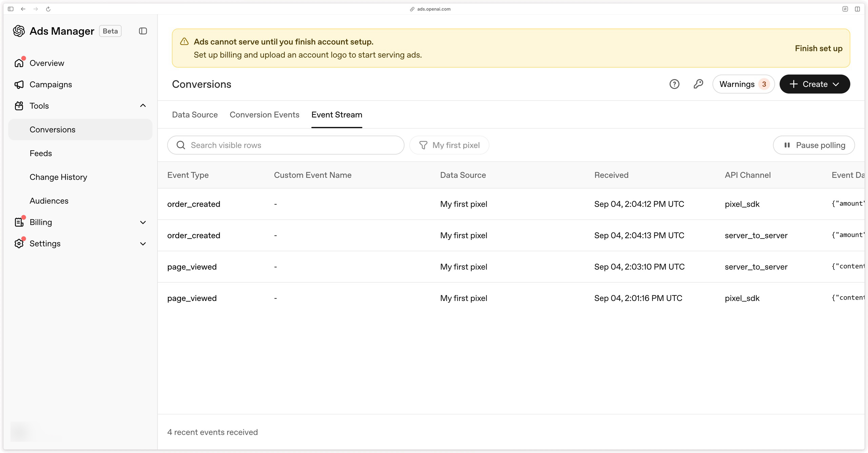Image resolution: width=868 pixels, height=453 pixels.
Task: Click the warning triangle in yellow banner
Action: point(184,41)
